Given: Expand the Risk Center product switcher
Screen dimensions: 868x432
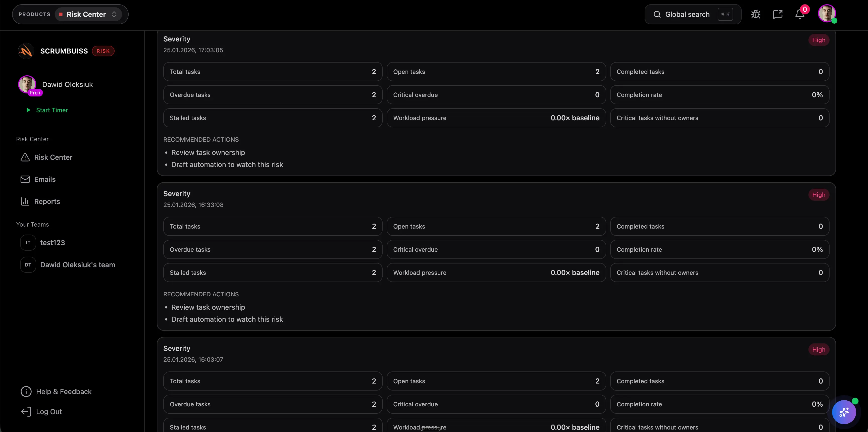Looking at the screenshot, I should (88, 14).
